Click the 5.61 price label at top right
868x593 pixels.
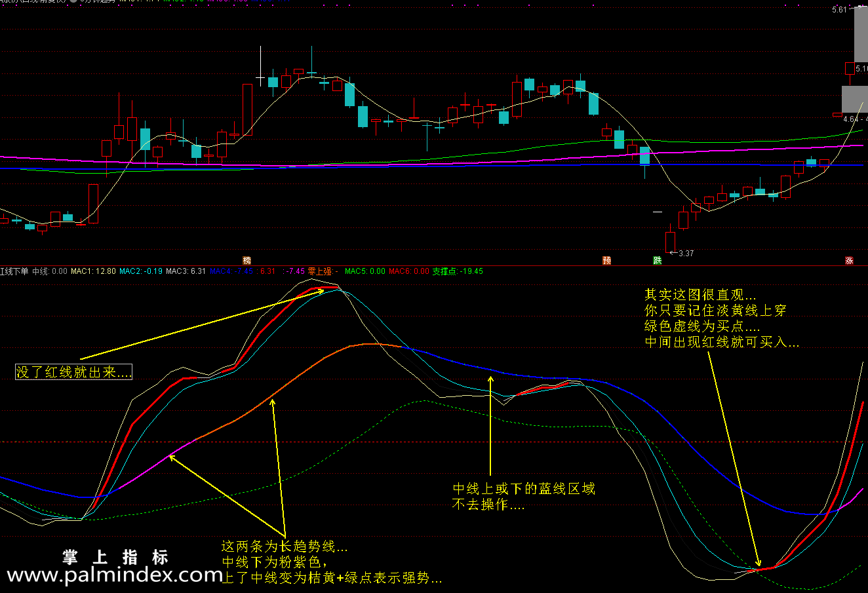pyautogui.click(x=840, y=10)
